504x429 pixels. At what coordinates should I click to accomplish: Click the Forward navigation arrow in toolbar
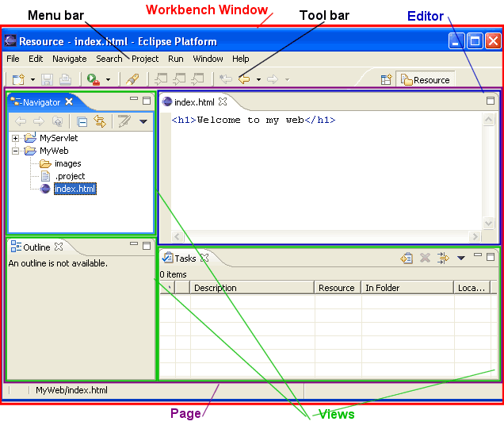[x=273, y=79]
